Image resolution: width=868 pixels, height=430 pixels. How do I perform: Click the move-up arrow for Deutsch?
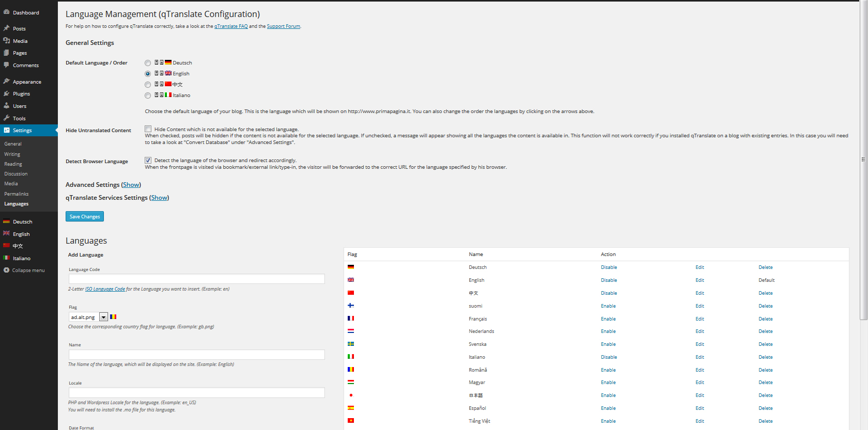coord(156,62)
